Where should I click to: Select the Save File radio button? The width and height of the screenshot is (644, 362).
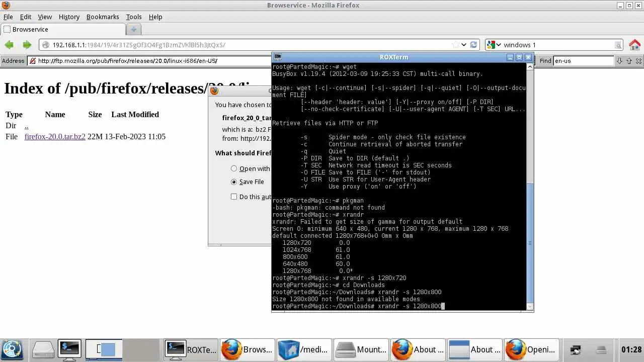pyautogui.click(x=234, y=182)
